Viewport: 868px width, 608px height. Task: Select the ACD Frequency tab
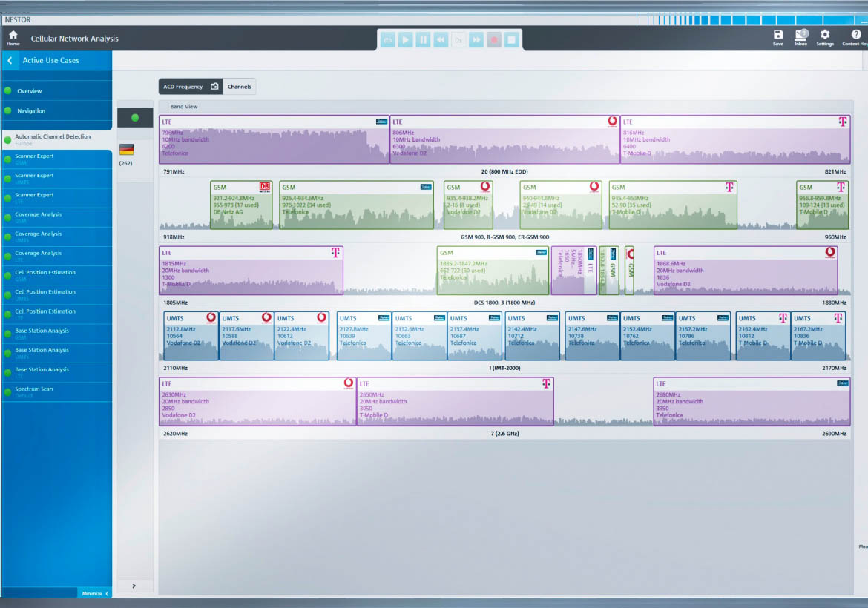[183, 87]
